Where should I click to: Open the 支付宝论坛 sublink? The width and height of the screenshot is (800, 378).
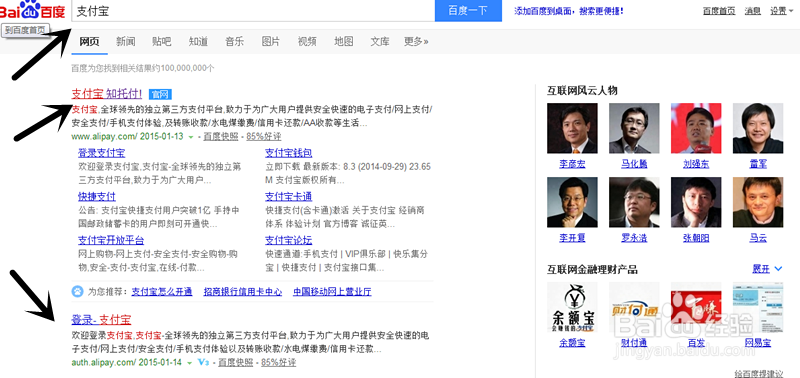click(289, 240)
